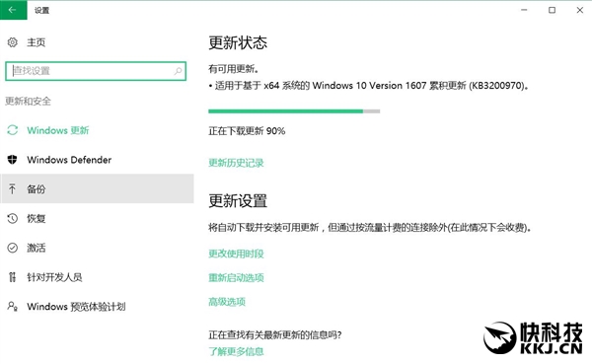Click the 激活 checkmark circle icon
This screenshot has width=592, height=364.
(x=13, y=248)
